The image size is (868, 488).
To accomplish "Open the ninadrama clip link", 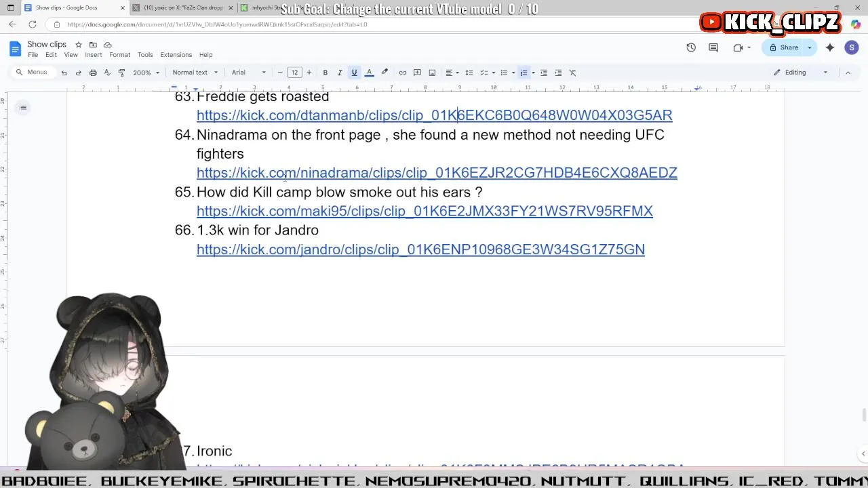I will tap(437, 173).
